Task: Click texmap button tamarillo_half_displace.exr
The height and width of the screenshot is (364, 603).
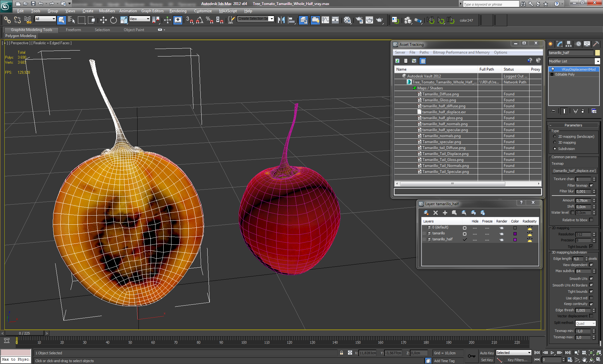Action: 574,171
